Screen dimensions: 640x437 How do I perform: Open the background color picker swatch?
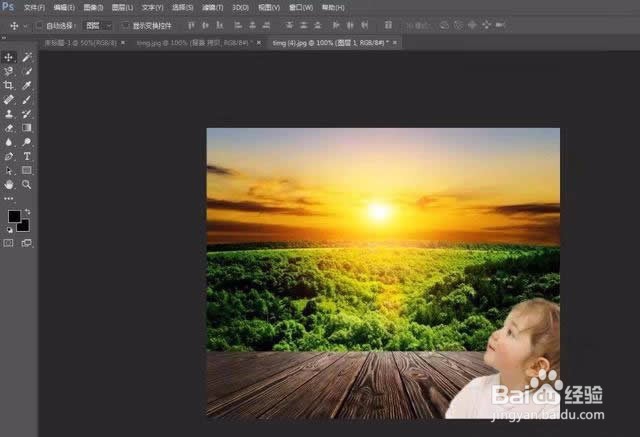click(x=24, y=226)
